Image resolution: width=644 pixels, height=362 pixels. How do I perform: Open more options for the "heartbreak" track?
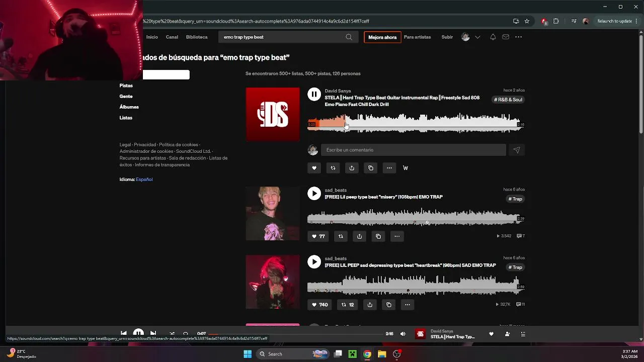click(408, 305)
